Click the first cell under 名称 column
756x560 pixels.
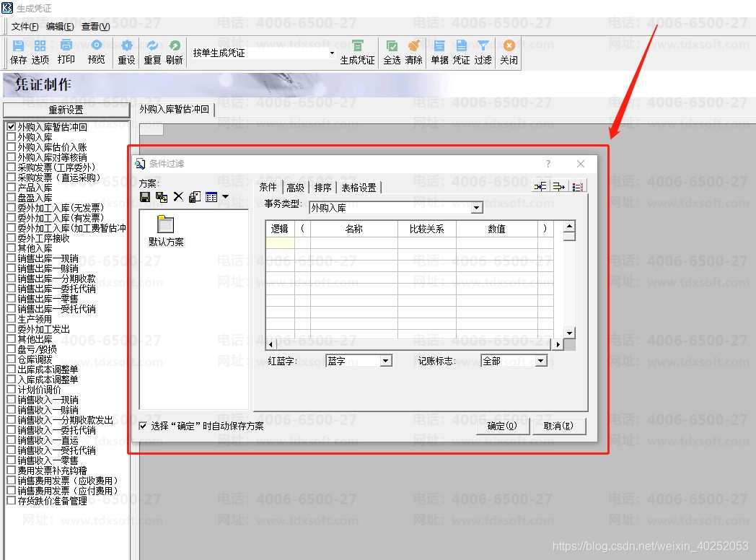pos(354,242)
